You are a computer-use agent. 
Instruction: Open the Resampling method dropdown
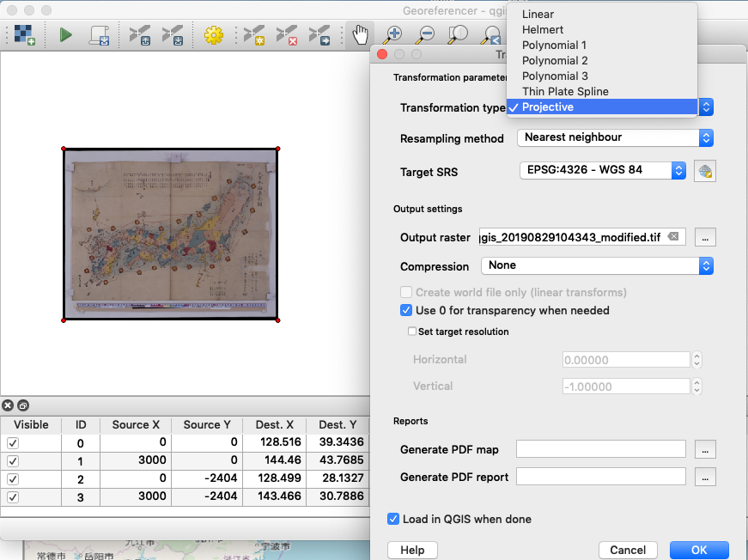pos(616,138)
